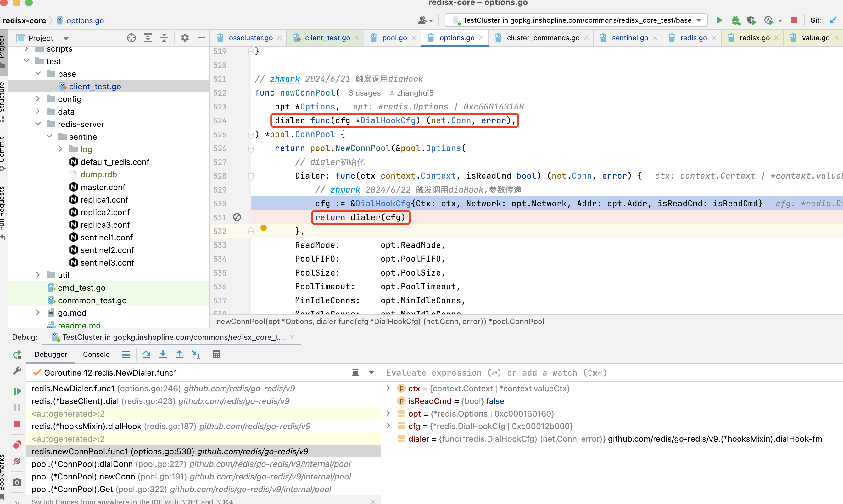The width and height of the screenshot is (843, 504).
Task: Click the intention lightbulb on line 532
Action: click(264, 229)
